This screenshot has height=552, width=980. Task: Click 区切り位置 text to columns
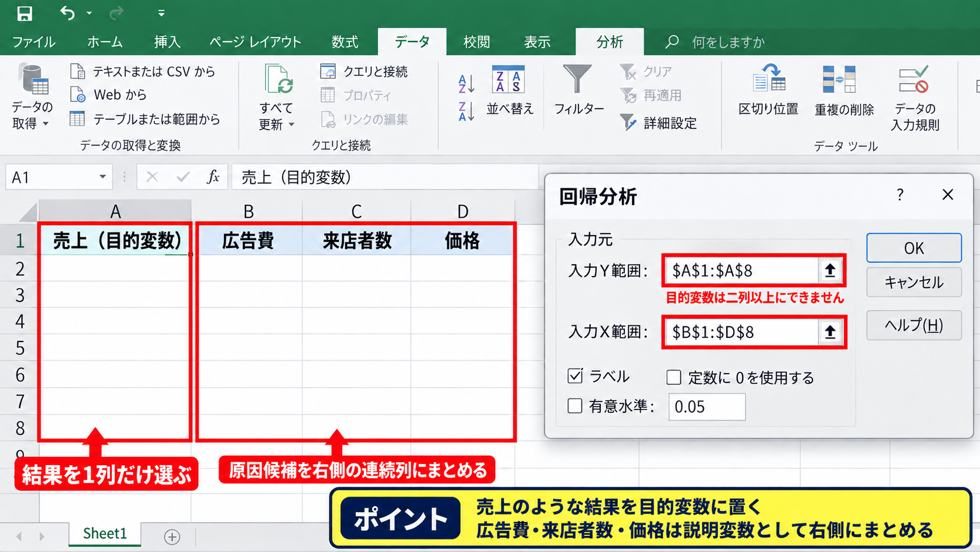[768, 90]
